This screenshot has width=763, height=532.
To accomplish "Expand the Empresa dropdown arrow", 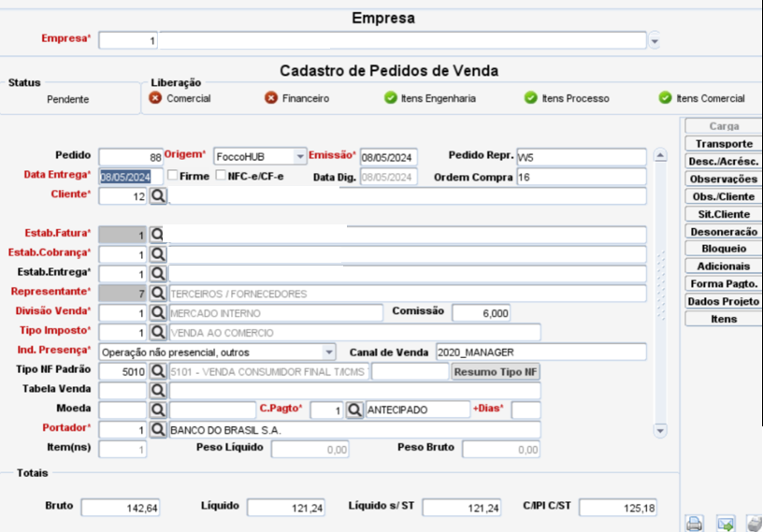I will [655, 41].
